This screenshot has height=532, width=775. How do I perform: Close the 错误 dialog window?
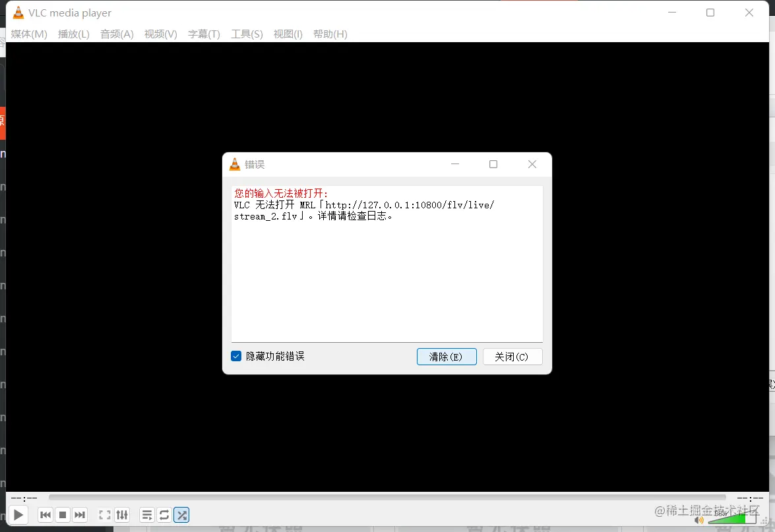tap(532, 164)
